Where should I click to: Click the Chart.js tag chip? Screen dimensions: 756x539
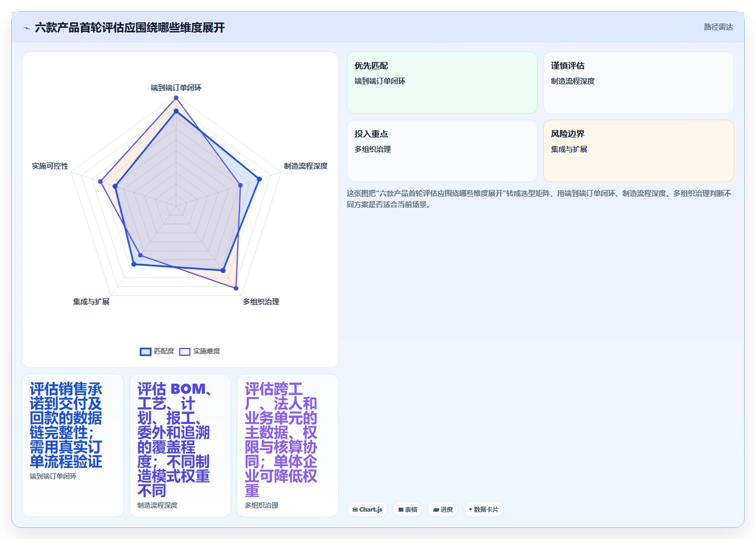click(367, 509)
